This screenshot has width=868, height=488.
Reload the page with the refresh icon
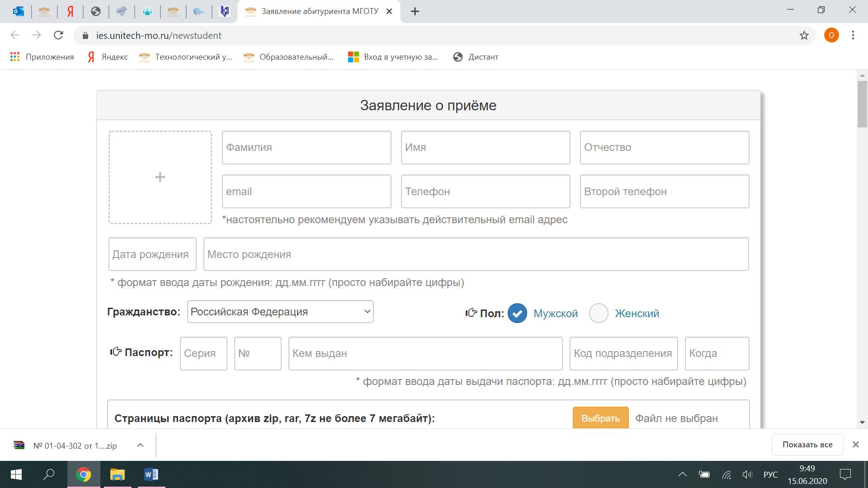(x=58, y=35)
